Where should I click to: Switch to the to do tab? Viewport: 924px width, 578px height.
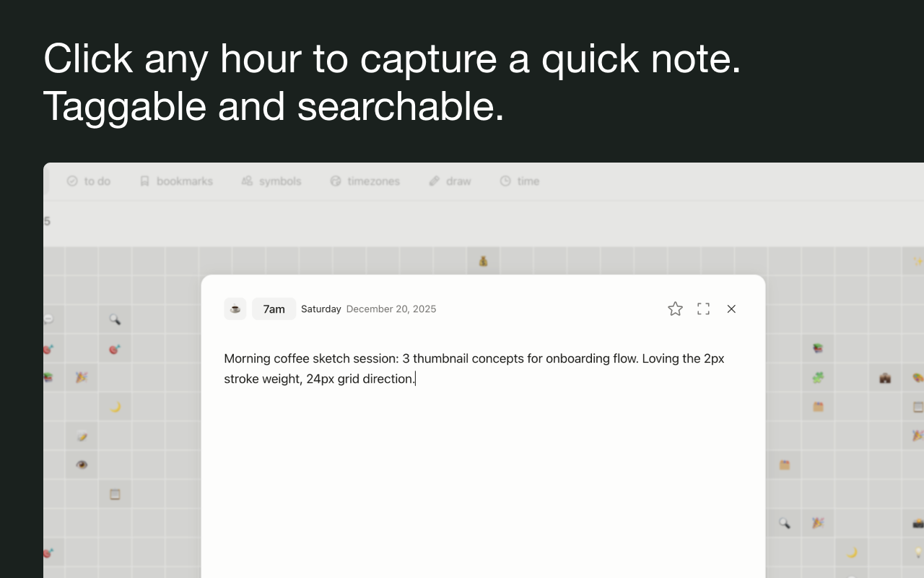(89, 181)
